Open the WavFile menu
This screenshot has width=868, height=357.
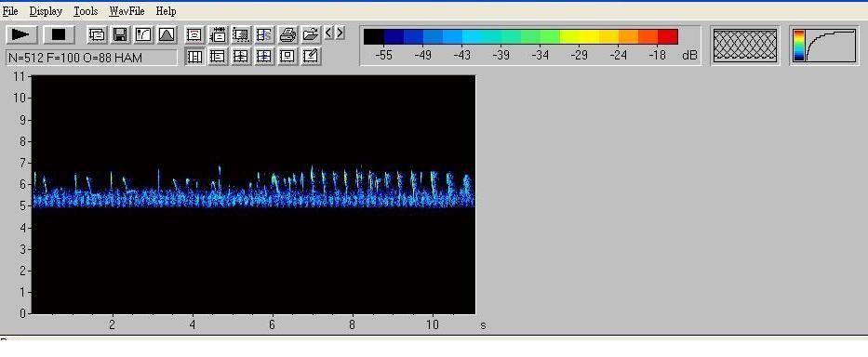pyautogui.click(x=127, y=11)
